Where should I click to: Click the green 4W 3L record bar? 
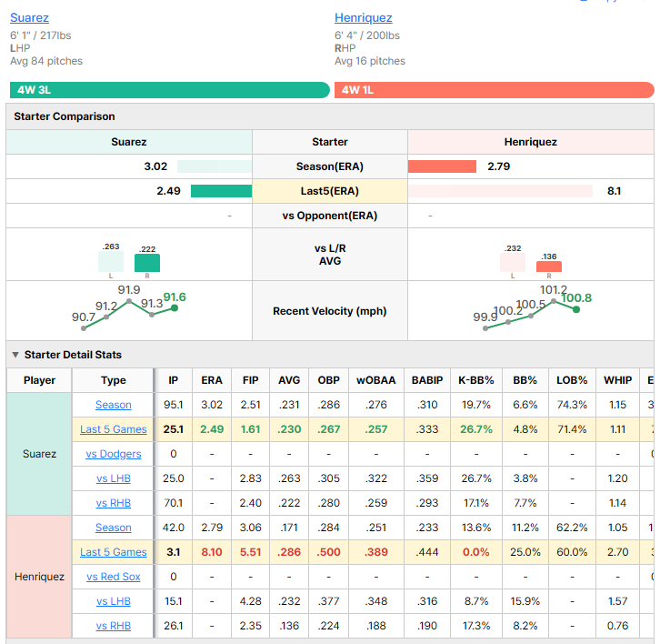point(170,90)
